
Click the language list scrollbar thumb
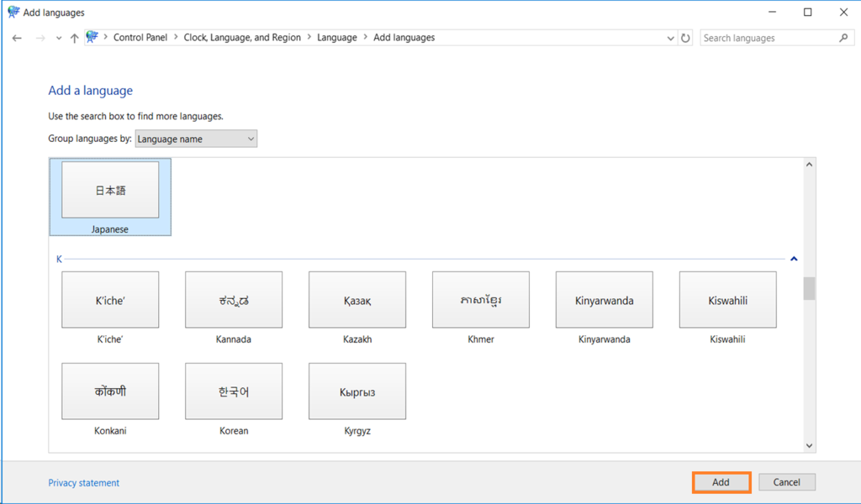809,288
